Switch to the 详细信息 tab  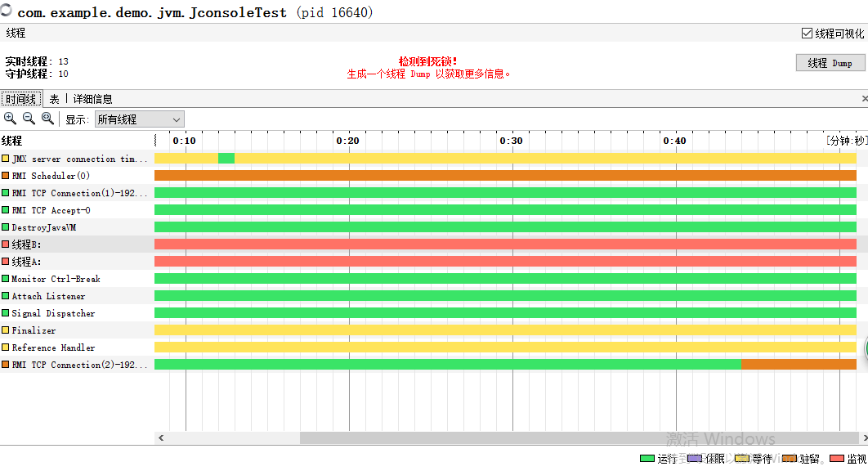(92, 99)
